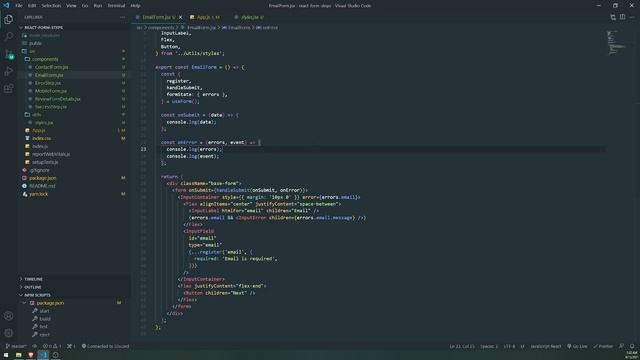This screenshot has height=360, width=640.
Task: Open the File menu
Action: pos(19,6)
